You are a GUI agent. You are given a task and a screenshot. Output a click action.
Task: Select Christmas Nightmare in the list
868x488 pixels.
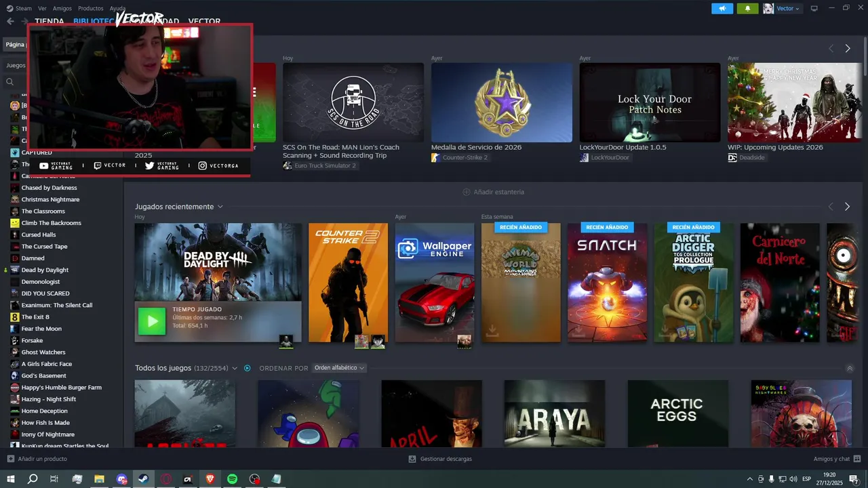[50, 199]
